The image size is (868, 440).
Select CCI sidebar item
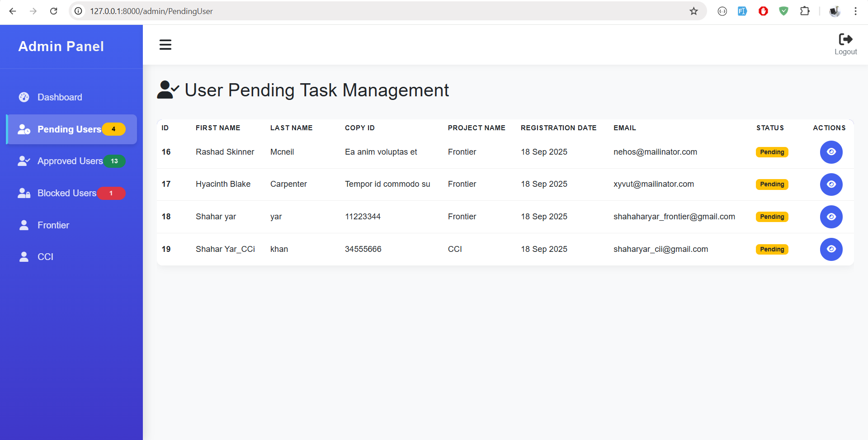(x=45, y=257)
